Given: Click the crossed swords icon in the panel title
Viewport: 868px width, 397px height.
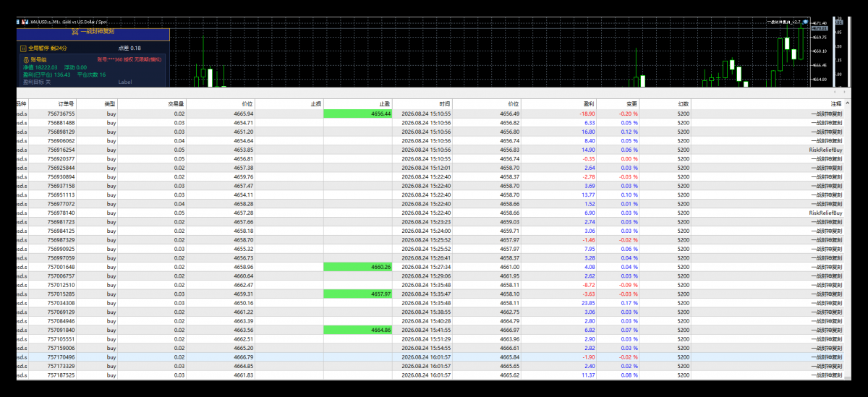Looking at the screenshot, I should click(75, 32).
